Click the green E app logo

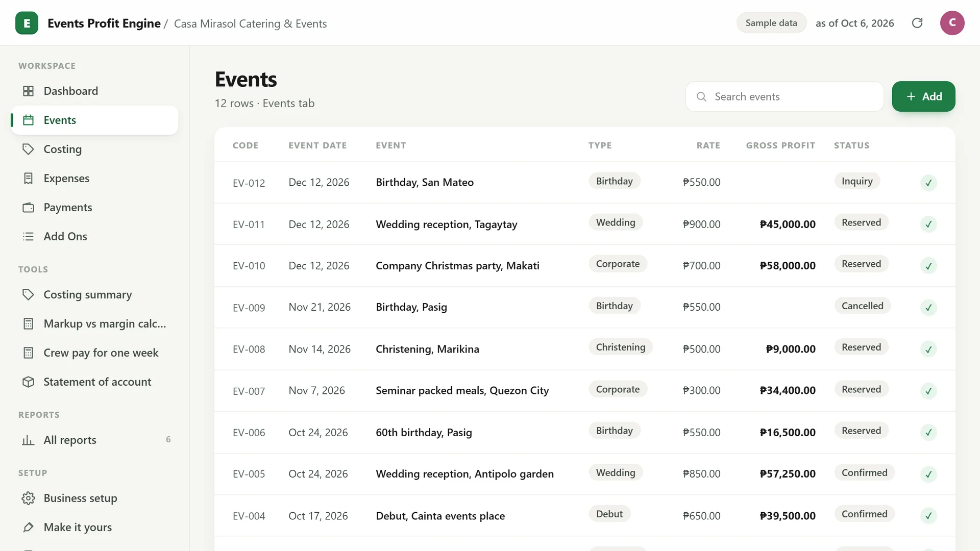(27, 23)
